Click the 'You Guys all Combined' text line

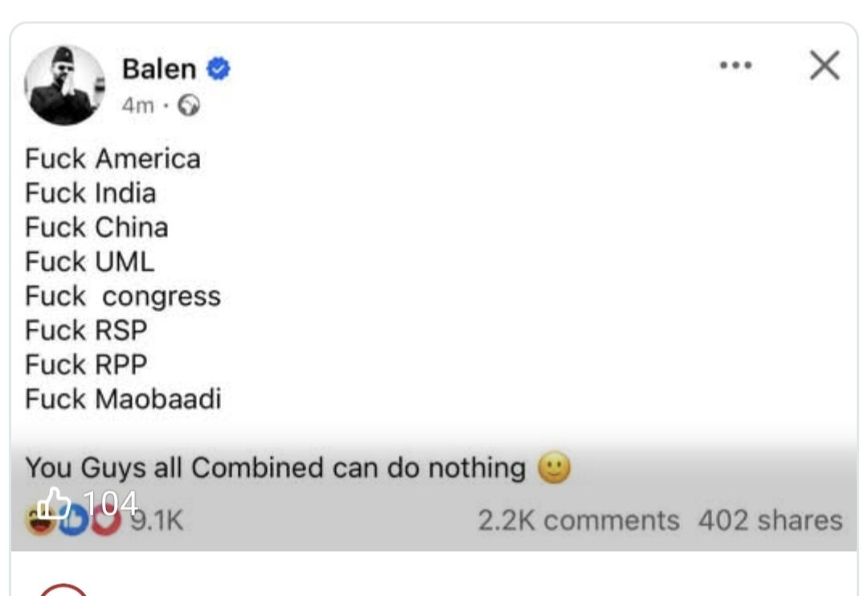click(275, 467)
